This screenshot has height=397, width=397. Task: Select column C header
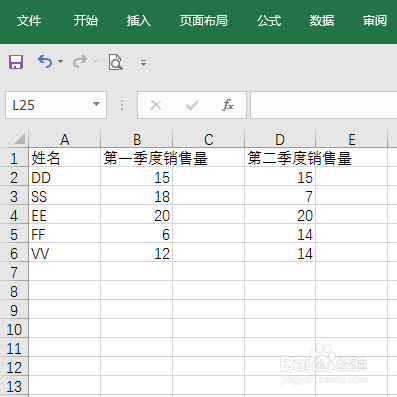pos(209,139)
